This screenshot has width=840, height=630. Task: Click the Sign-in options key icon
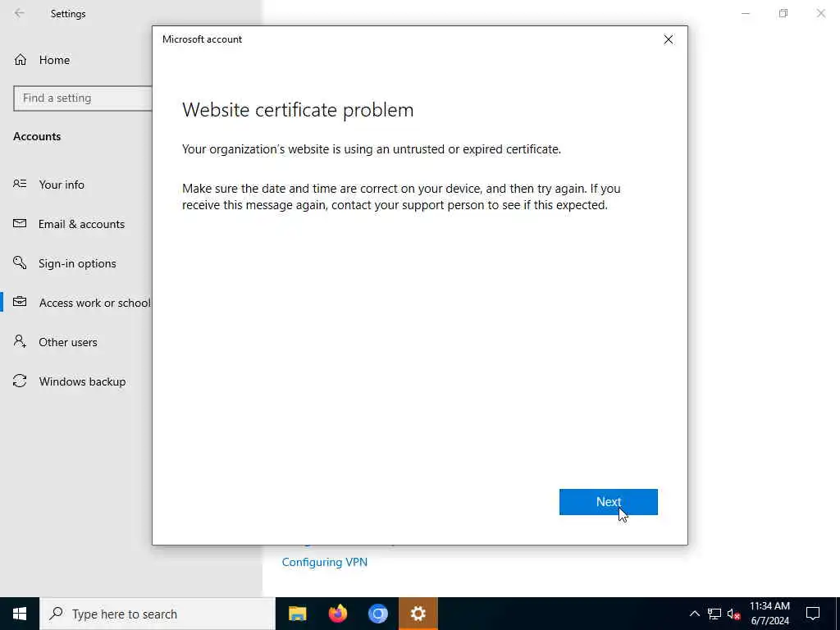[20, 262]
